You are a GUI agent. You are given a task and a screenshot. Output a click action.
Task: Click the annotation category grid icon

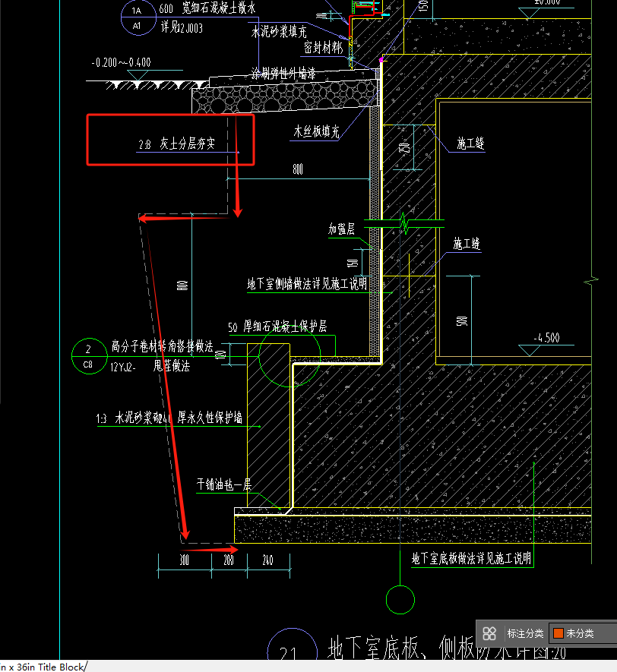(489, 633)
